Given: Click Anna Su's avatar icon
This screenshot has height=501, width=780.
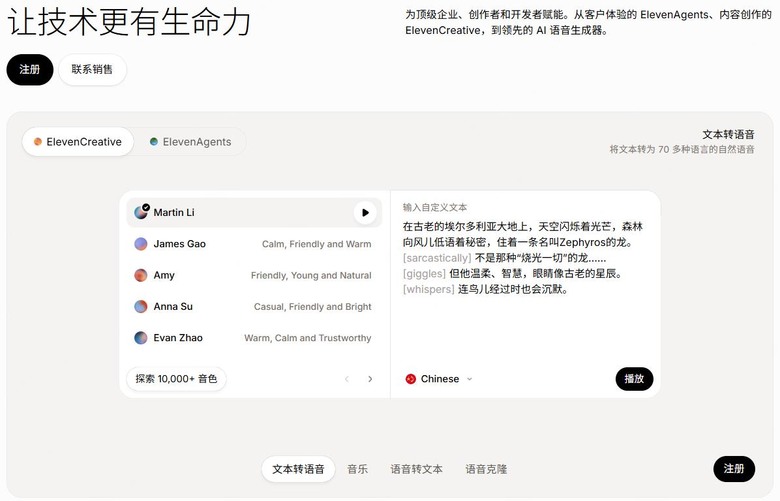Looking at the screenshot, I should click(x=141, y=306).
